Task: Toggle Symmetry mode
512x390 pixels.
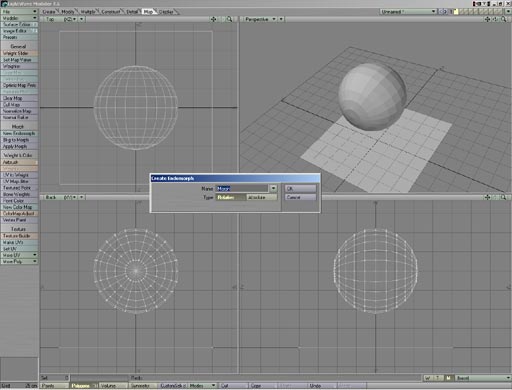Action: [x=143, y=386]
